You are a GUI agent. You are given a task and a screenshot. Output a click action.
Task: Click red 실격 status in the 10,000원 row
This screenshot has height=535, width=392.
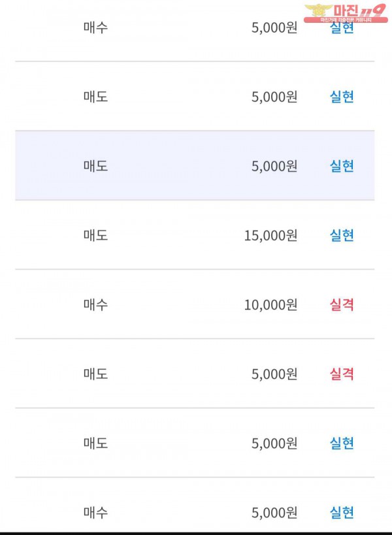[x=342, y=304]
